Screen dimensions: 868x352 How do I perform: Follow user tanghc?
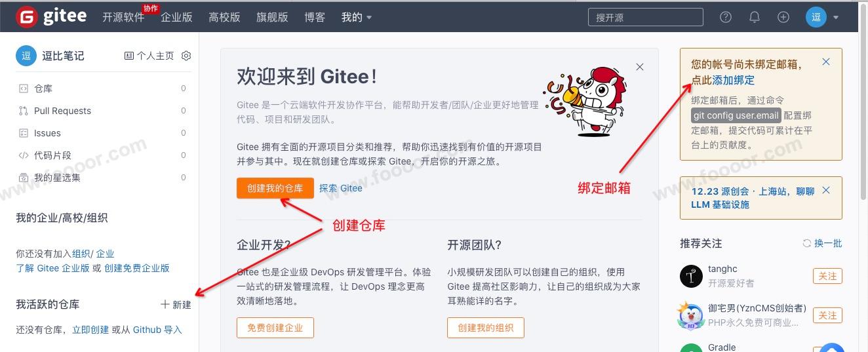(x=827, y=276)
